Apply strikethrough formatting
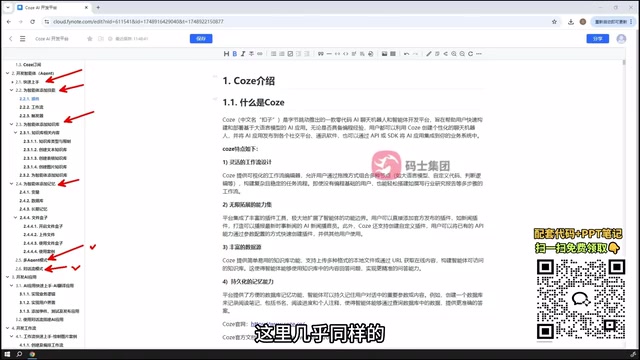640x360 pixels. point(251,54)
